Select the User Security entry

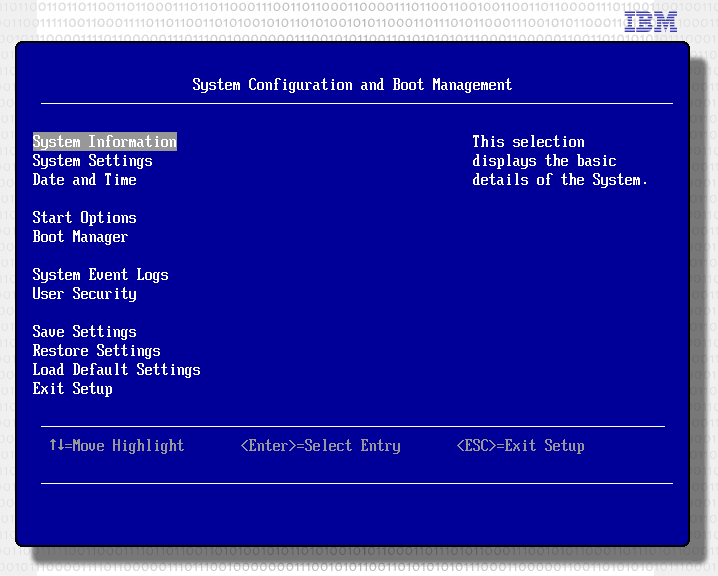85,294
